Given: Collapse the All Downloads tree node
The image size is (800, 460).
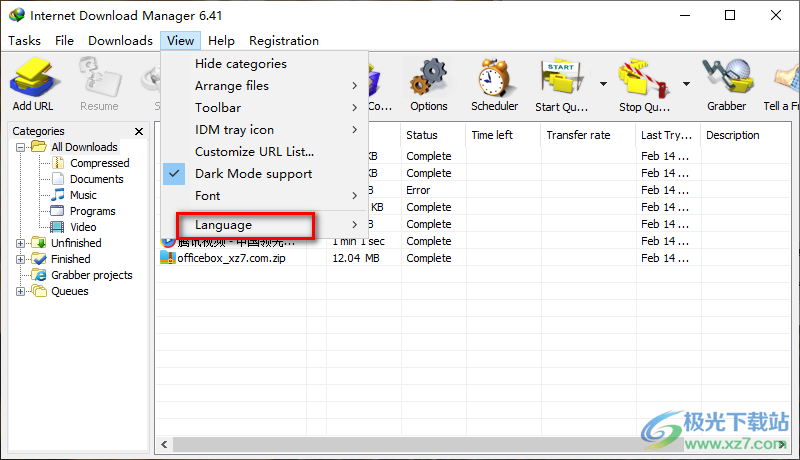Looking at the screenshot, I should (20, 147).
